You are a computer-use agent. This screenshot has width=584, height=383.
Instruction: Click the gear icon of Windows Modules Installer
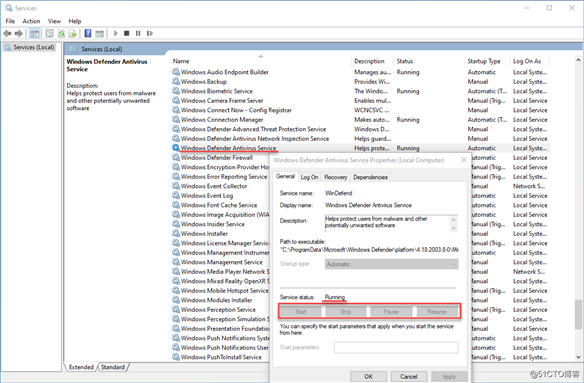tap(176, 300)
